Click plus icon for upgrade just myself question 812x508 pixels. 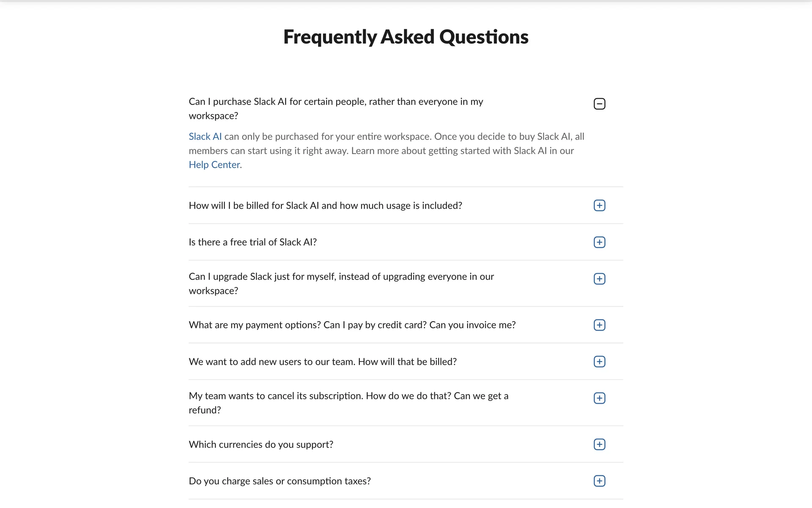pos(599,279)
